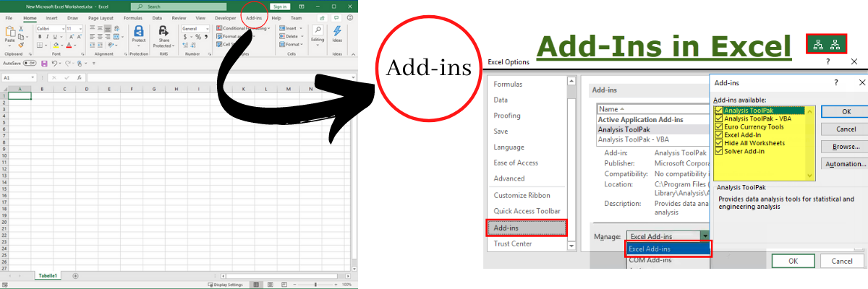Switch to the Insert ribbon tab
The height and width of the screenshot is (289, 868).
coord(51,17)
